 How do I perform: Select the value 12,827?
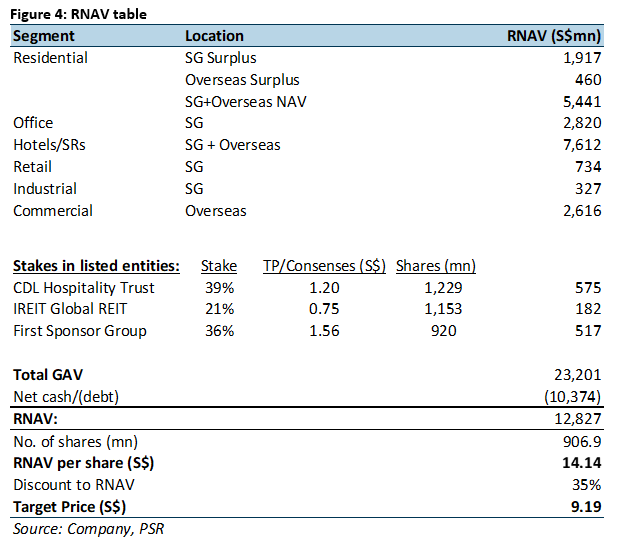point(578,419)
